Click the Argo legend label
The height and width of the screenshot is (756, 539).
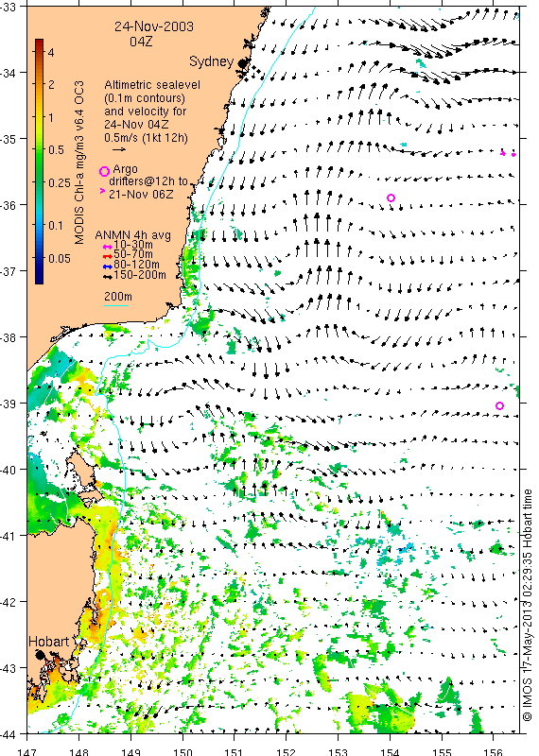click(x=125, y=170)
